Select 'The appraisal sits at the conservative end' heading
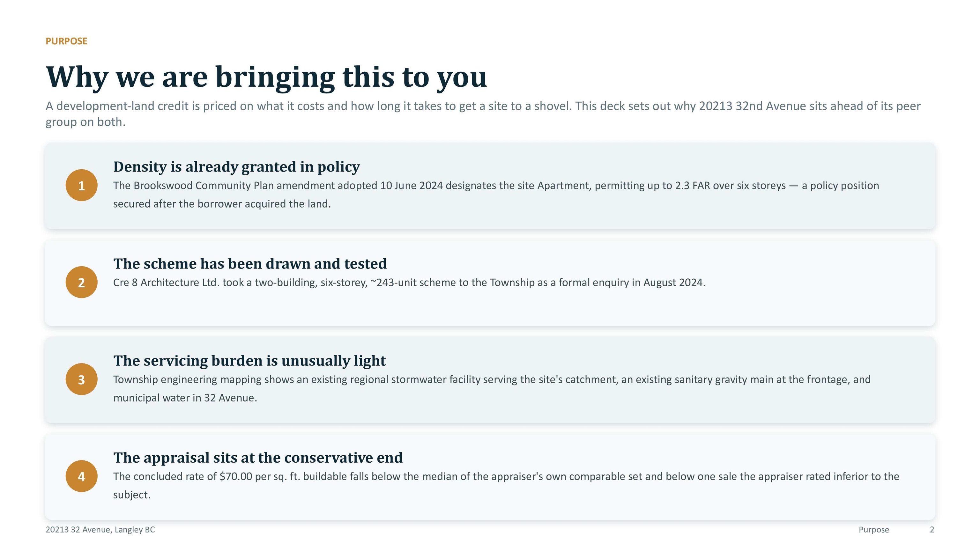Screen dimensions: 980x551 click(258, 458)
